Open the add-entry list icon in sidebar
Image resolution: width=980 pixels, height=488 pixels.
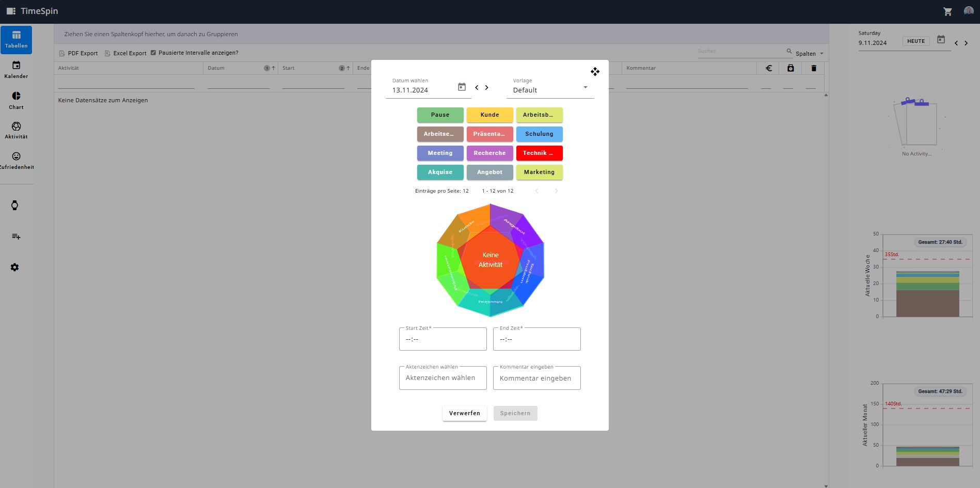(16, 237)
